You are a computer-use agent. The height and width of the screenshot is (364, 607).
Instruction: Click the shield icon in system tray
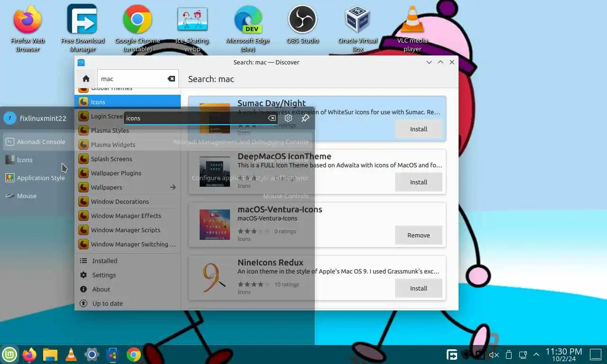(x=466, y=355)
